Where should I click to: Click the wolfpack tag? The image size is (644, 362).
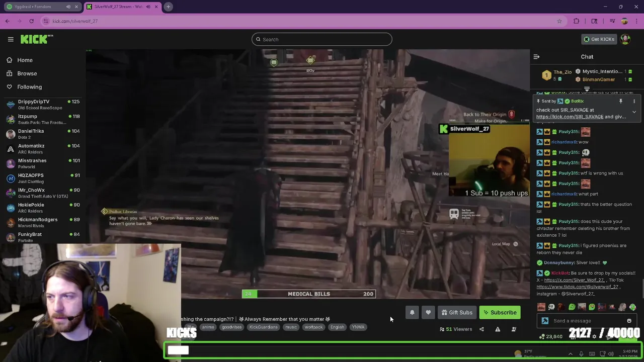coord(313,327)
